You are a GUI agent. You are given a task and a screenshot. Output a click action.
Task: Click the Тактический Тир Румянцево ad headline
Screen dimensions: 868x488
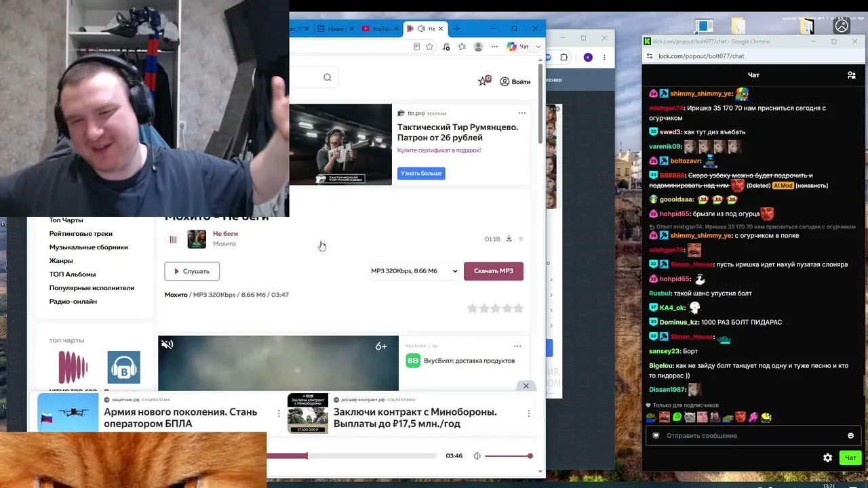click(x=458, y=132)
